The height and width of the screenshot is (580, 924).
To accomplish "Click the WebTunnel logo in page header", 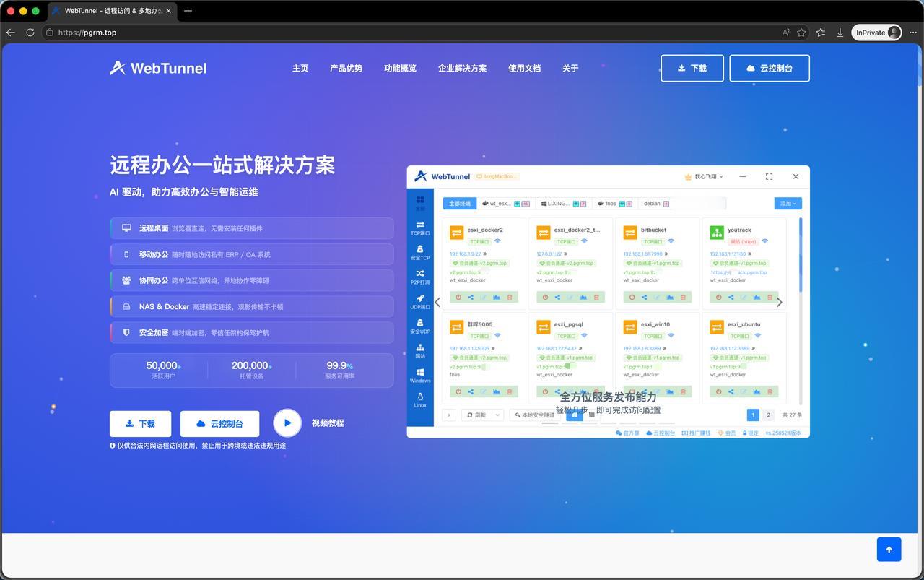I will (x=158, y=68).
